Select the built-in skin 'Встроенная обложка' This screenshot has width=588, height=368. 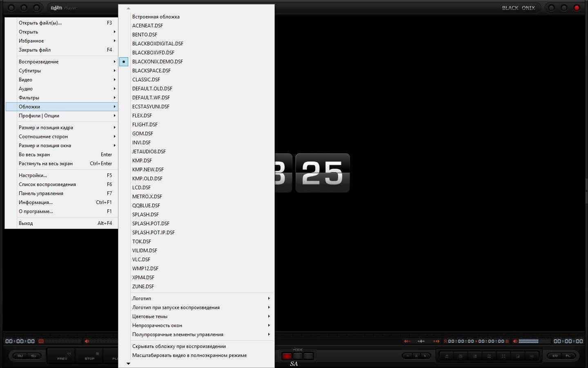[156, 17]
